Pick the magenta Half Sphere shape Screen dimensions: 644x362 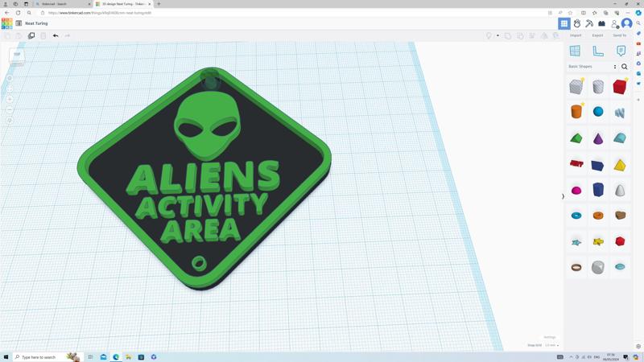[576, 191]
